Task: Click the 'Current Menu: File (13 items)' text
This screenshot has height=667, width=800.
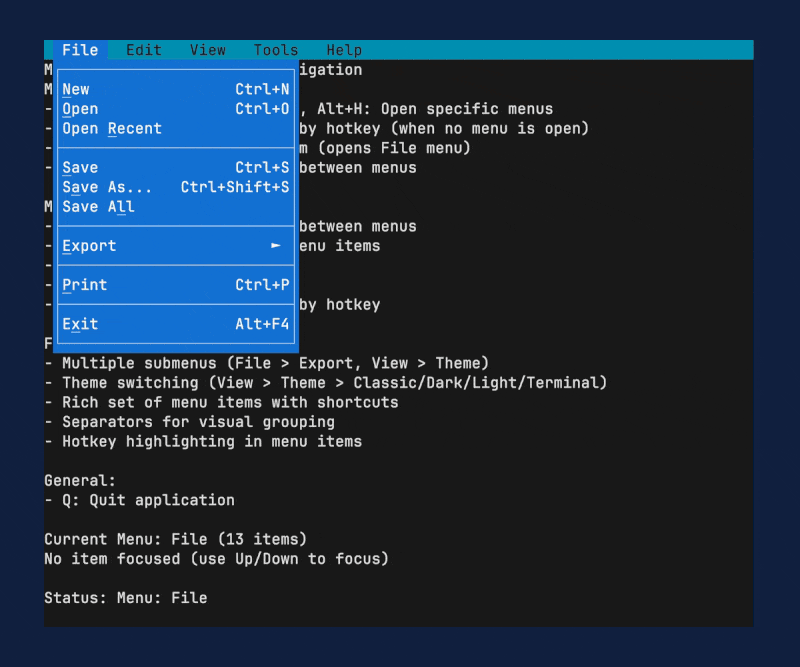Action: (175, 539)
